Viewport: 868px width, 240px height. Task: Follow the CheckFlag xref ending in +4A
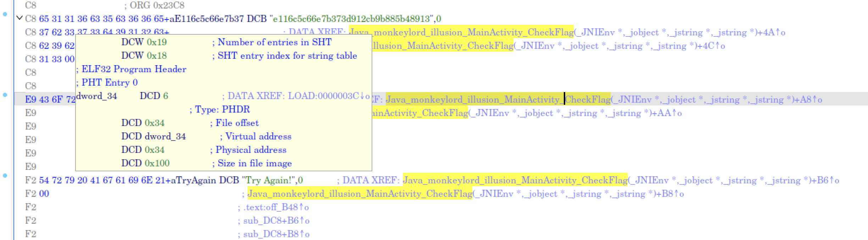pos(461,33)
